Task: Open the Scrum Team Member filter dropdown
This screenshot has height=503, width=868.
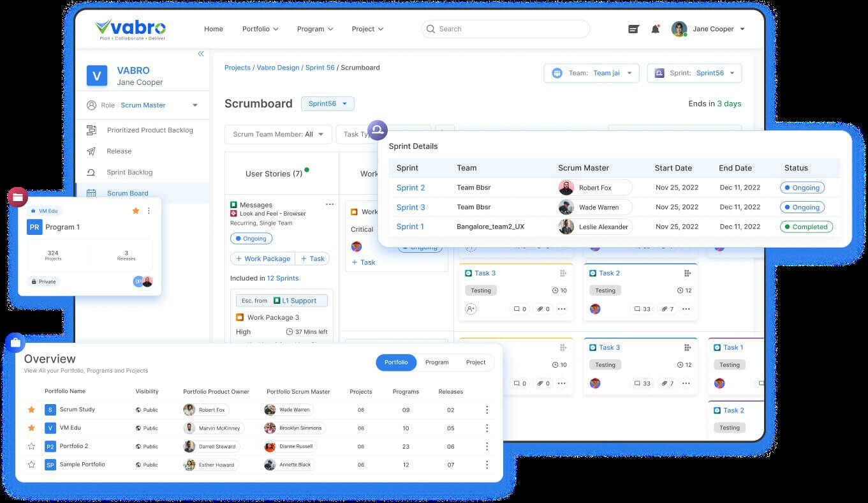Action: [277, 134]
